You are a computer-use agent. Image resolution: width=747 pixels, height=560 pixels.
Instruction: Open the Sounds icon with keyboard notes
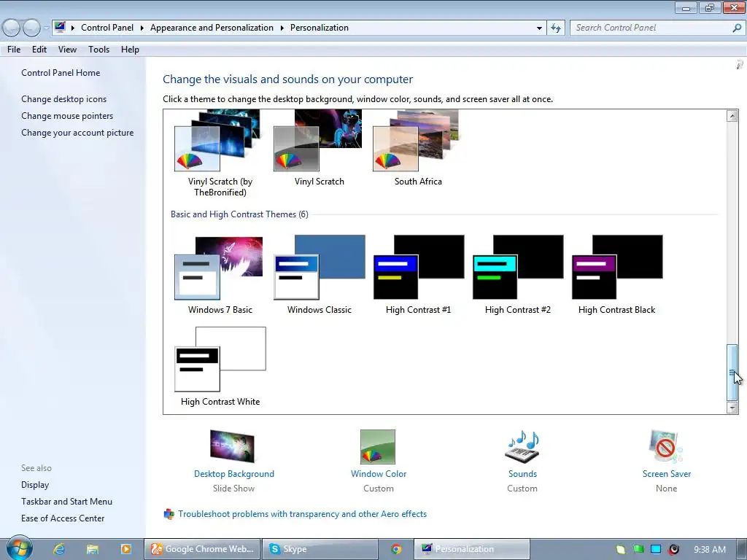(x=522, y=447)
